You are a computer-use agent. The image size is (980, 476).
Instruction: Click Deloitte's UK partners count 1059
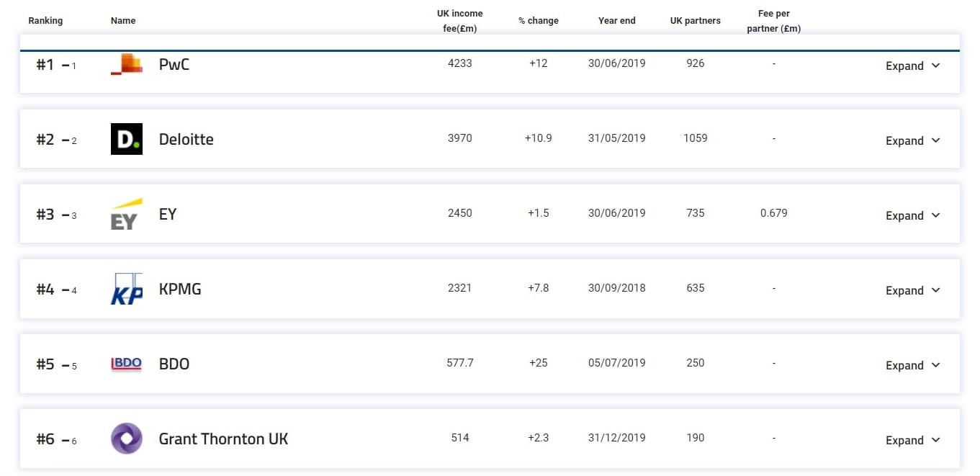click(x=696, y=138)
